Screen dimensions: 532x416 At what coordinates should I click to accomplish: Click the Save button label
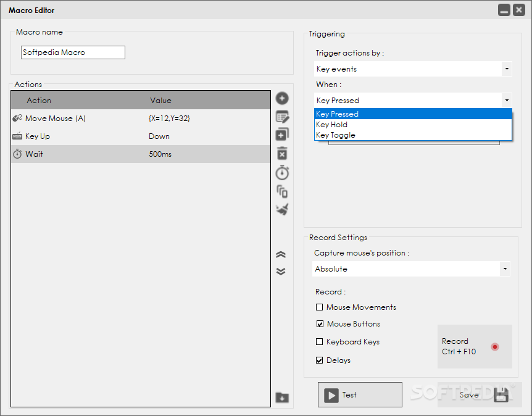(469, 395)
